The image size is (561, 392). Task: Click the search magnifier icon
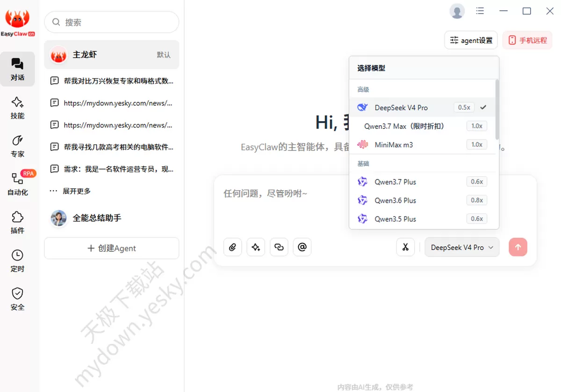(56, 22)
